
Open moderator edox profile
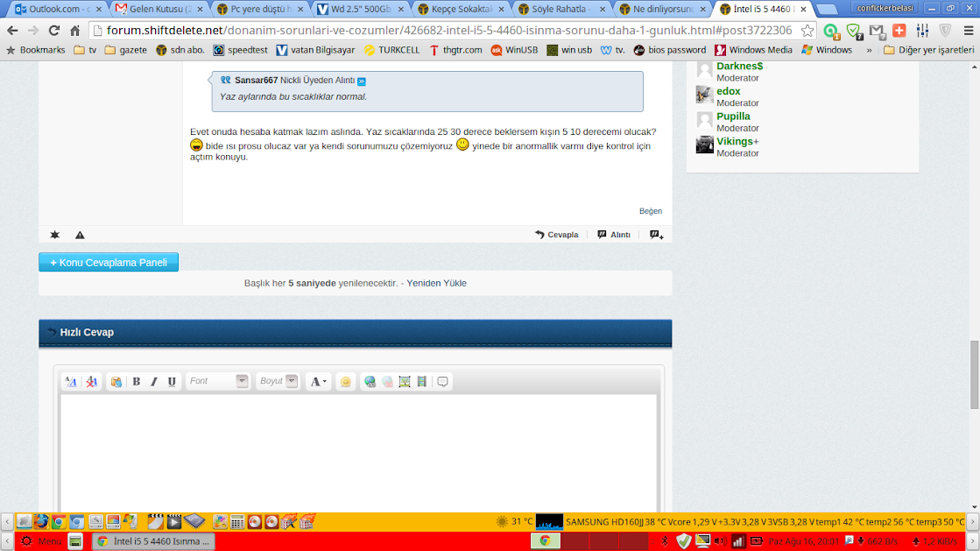pyautogui.click(x=728, y=91)
